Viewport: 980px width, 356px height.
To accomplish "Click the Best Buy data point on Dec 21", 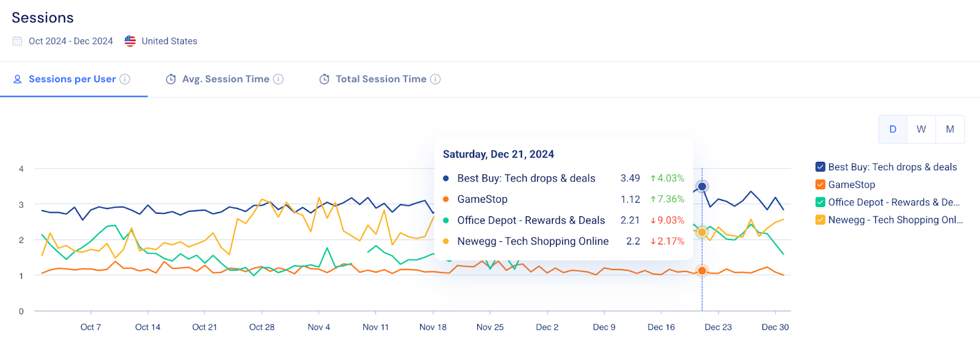I will pyautogui.click(x=702, y=186).
